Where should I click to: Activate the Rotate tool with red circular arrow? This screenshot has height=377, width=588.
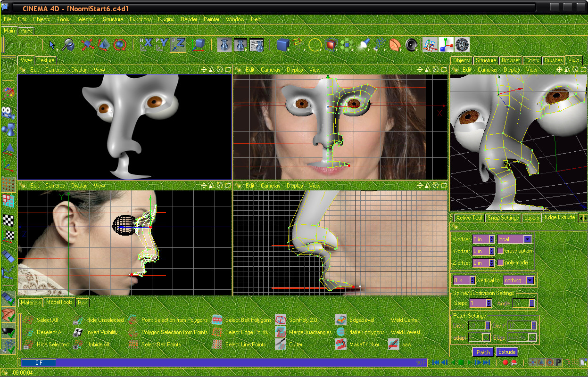tap(120, 45)
